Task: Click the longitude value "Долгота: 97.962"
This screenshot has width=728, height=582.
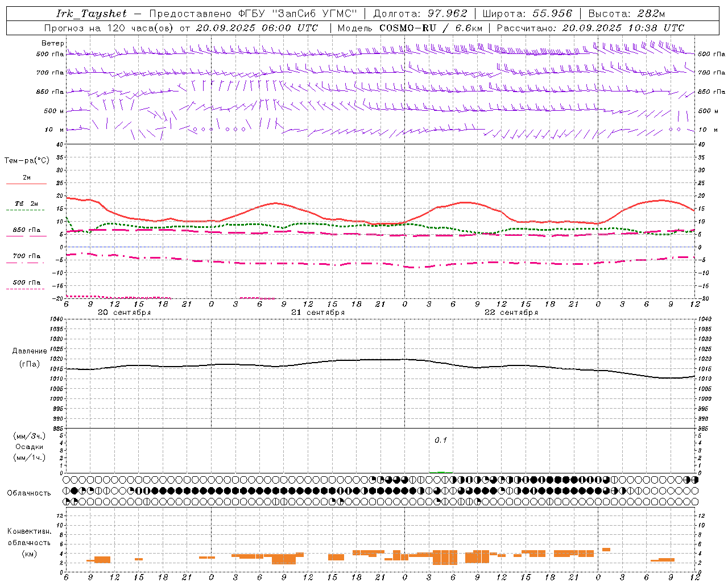Action: click(420, 14)
